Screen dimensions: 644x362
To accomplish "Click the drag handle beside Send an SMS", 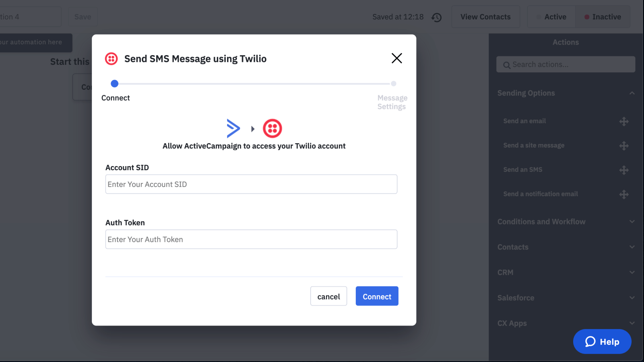I will pos(624,170).
